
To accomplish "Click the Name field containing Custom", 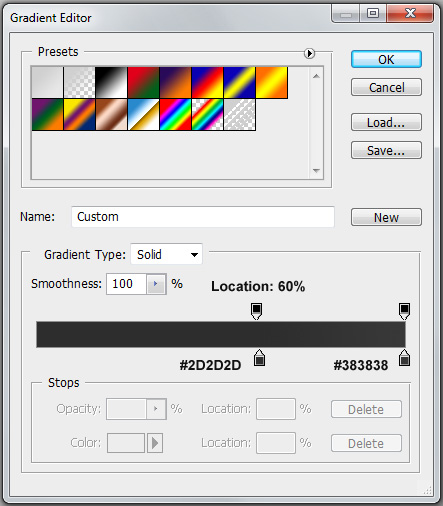I will coord(203,217).
